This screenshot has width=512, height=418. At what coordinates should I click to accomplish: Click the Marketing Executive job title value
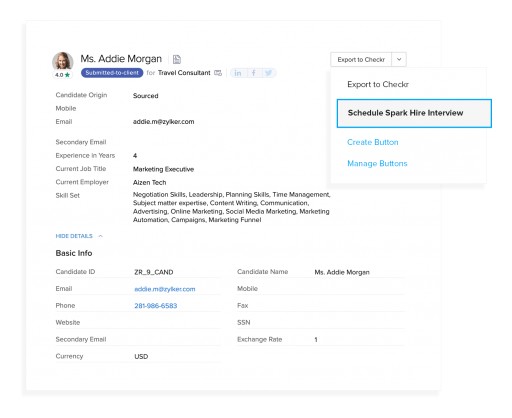(x=163, y=169)
